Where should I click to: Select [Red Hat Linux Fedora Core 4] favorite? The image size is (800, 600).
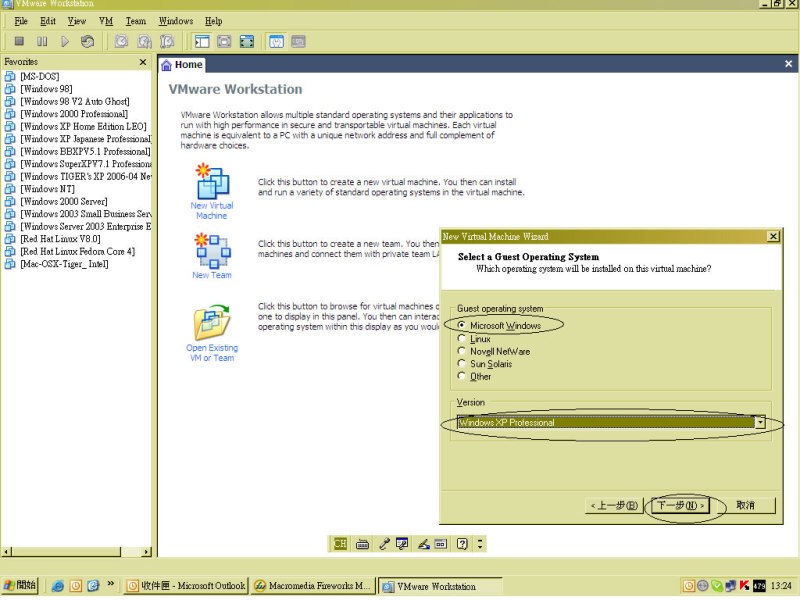[x=78, y=252]
